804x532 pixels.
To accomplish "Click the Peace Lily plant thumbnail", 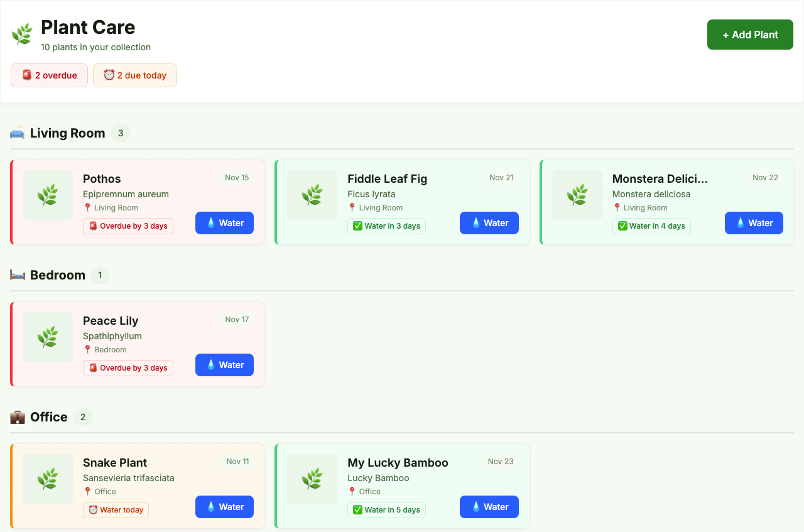I will coord(48,337).
